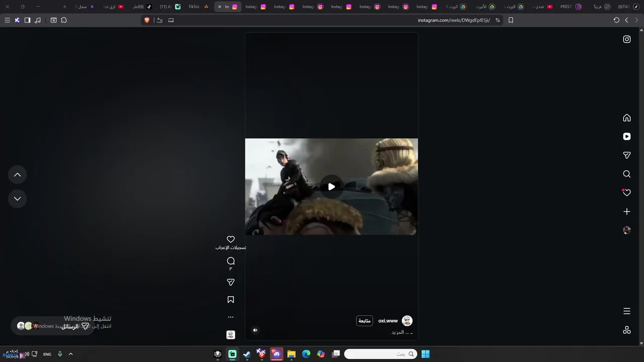Open a new browser tab
The width and height of the screenshot is (644, 362).
[64, 7]
